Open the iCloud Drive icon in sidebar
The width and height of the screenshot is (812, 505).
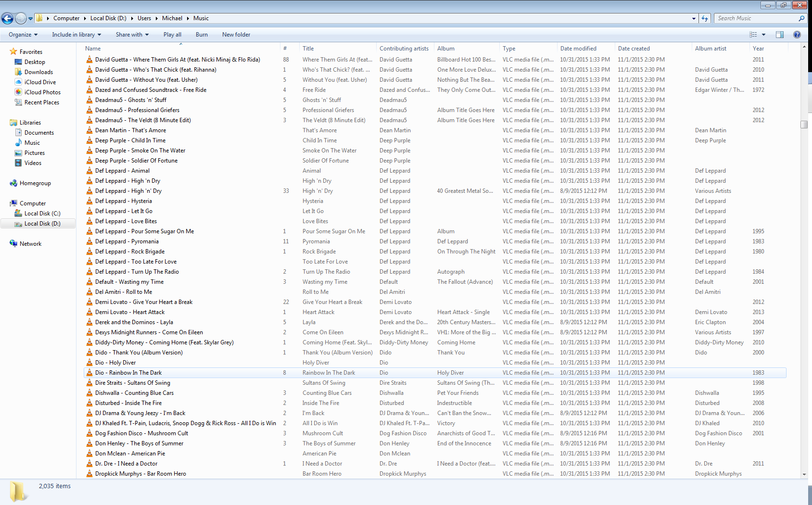tap(19, 82)
